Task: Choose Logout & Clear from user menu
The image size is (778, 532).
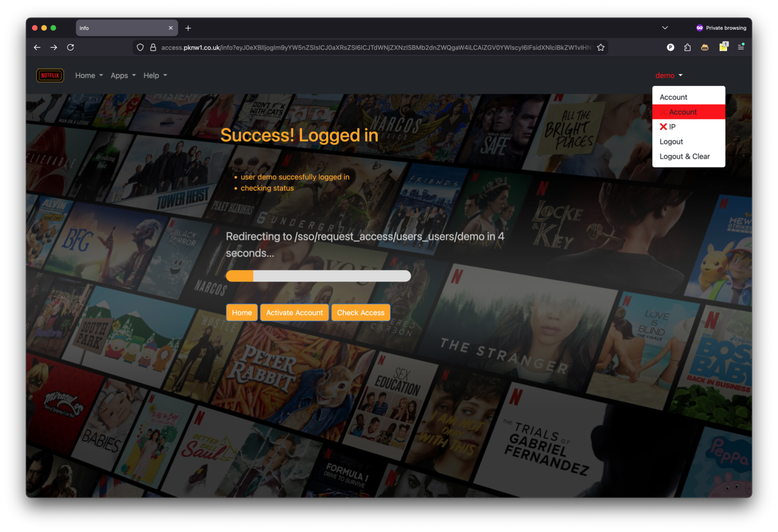Action: [689, 156]
